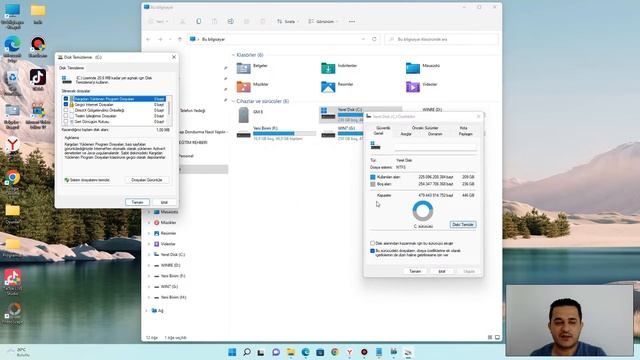Click Tamam in Yerel Disk properties
Image resolution: width=640 pixels, height=360 pixels.
[x=415, y=271]
